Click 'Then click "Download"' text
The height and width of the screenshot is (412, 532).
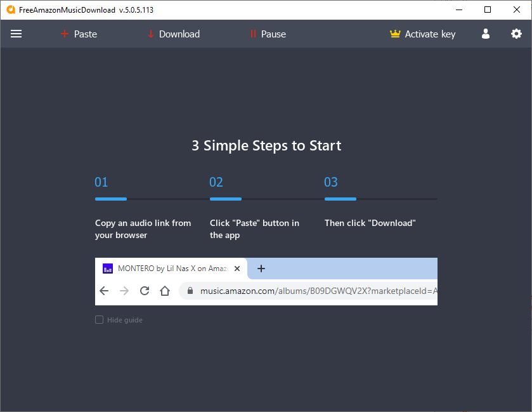(x=370, y=223)
